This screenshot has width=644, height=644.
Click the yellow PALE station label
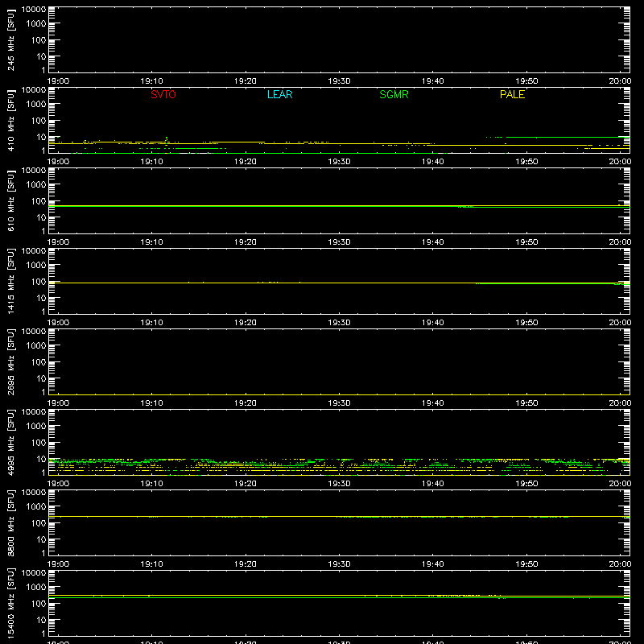pyautogui.click(x=512, y=94)
